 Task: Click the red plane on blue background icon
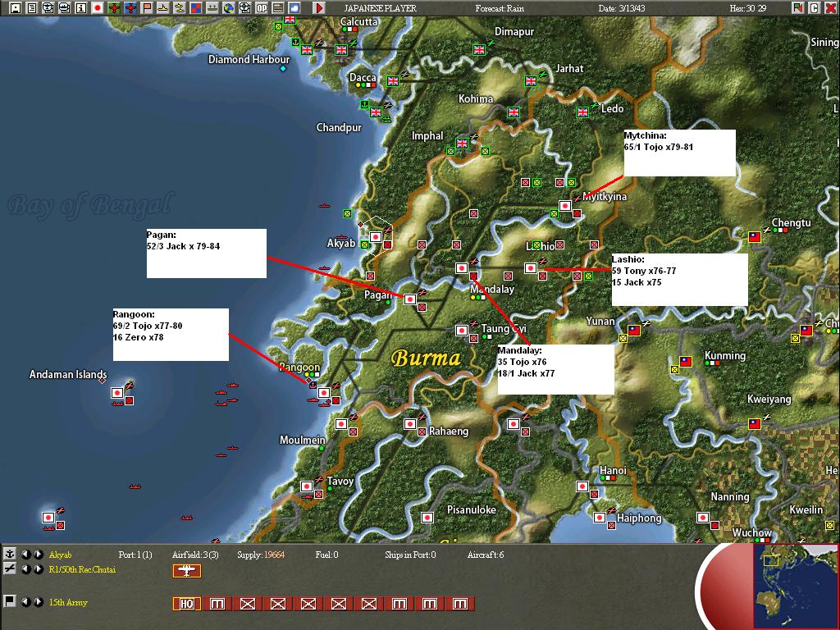coord(130,7)
